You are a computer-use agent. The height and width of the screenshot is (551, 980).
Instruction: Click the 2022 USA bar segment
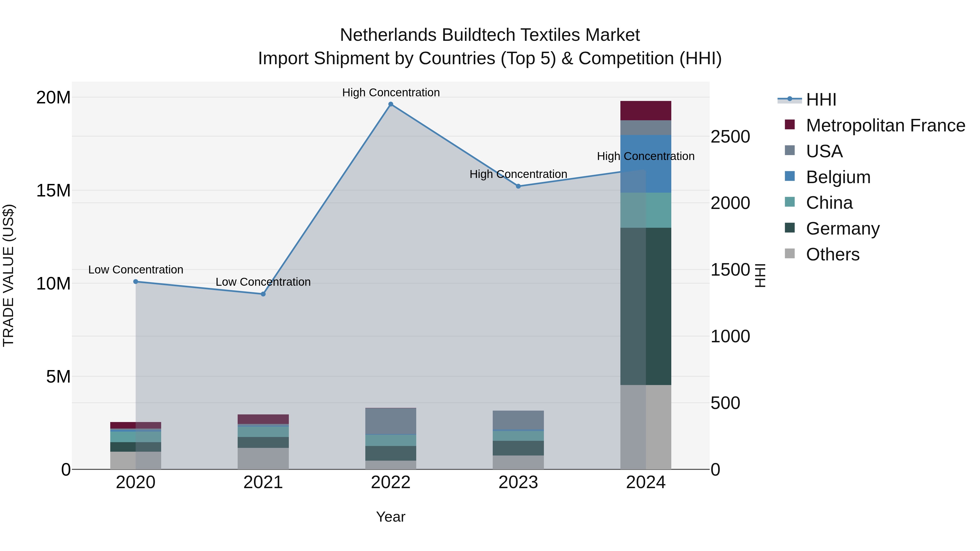391,421
